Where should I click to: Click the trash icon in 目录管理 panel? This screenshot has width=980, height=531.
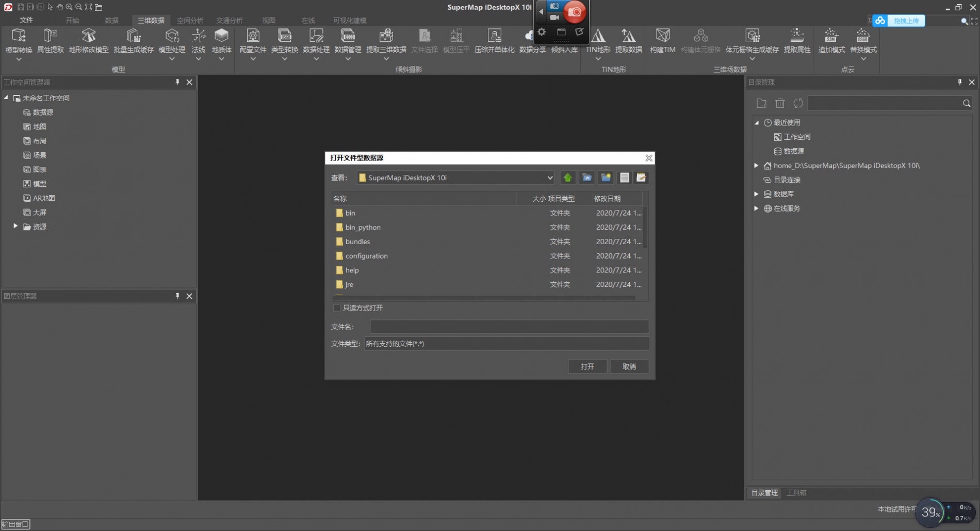click(780, 103)
